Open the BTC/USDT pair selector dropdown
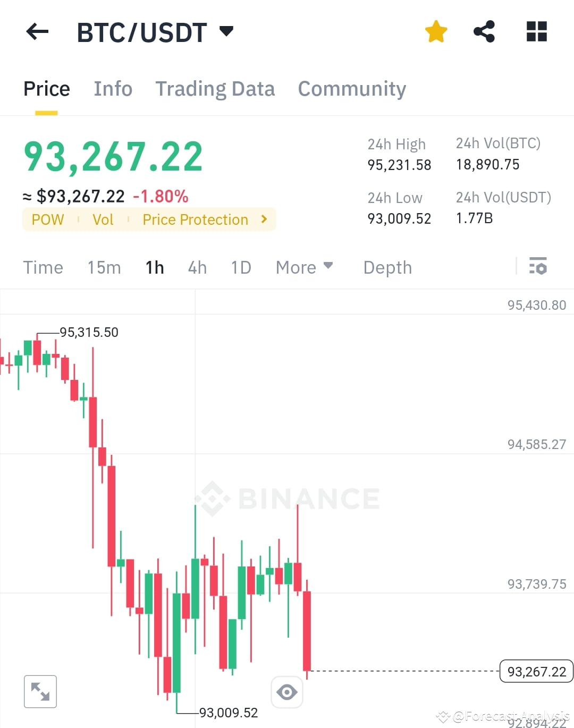 pos(226,31)
